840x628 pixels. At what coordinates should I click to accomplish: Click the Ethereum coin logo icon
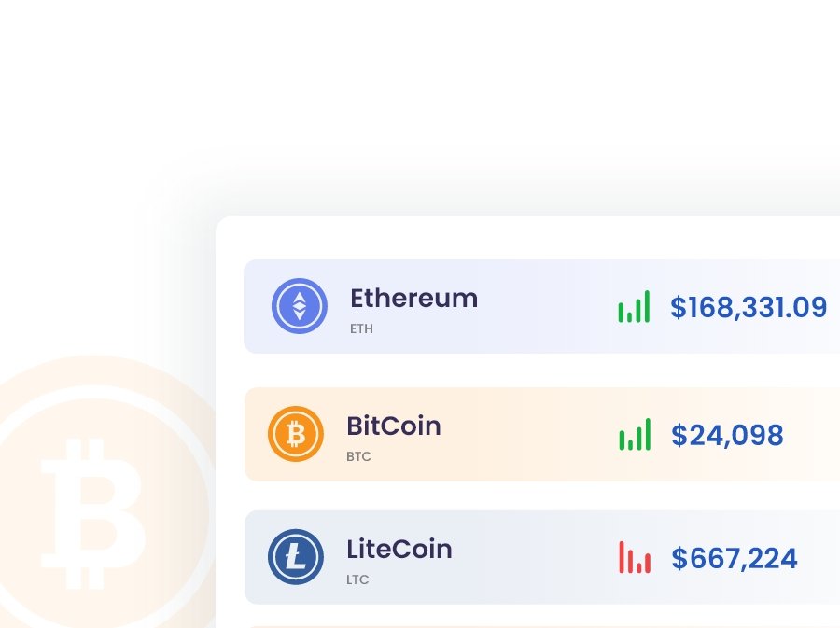[300, 306]
